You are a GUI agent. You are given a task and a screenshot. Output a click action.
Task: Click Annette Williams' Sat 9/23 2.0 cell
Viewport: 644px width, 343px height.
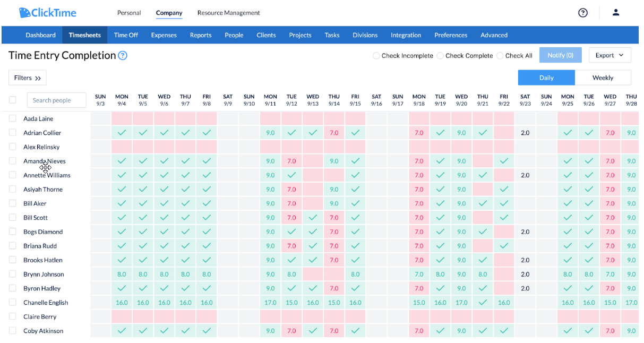[x=525, y=175]
